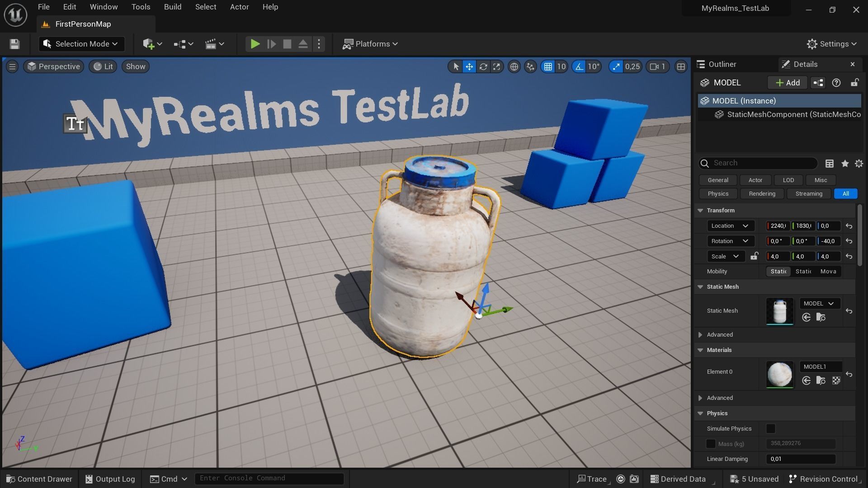The width and height of the screenshot is (868, 488).
Task: Open the Build menu
Action: click(173, 7)
